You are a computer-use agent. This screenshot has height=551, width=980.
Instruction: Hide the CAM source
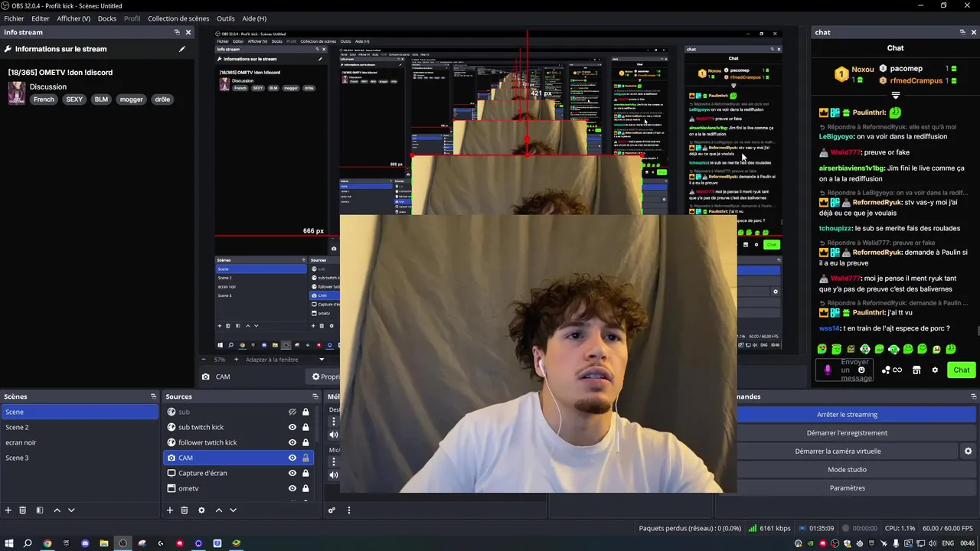pyautogui.click(x=292, y=458)
